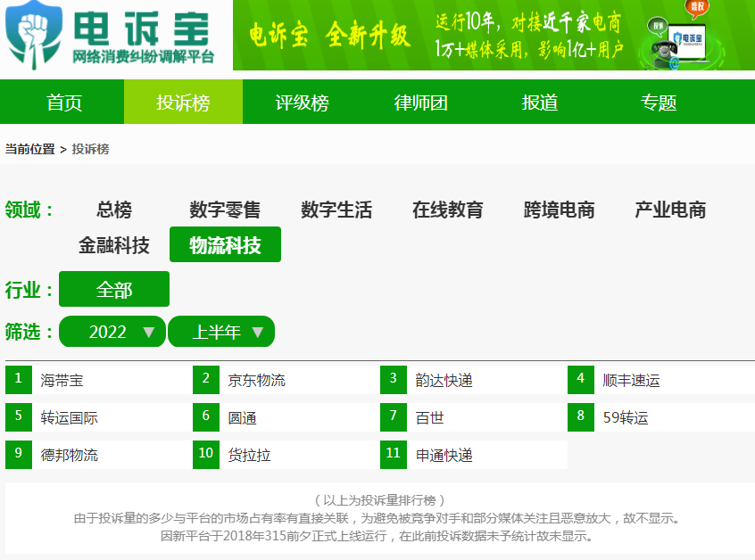Open rank 9 entry 德邦物流

(70, 455)
